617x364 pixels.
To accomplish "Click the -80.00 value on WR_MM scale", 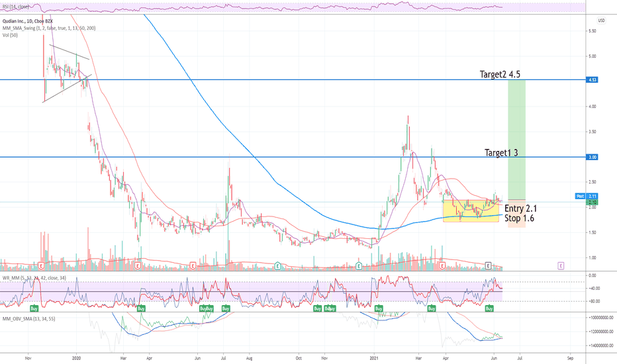I will pos(594,301).
